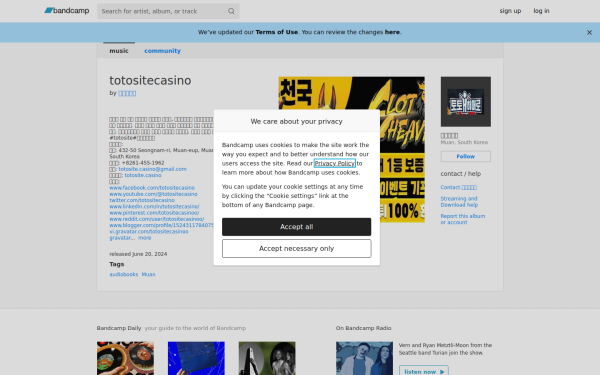
Task: Open Streaming and Download help
Action: [x=459, y=202]
